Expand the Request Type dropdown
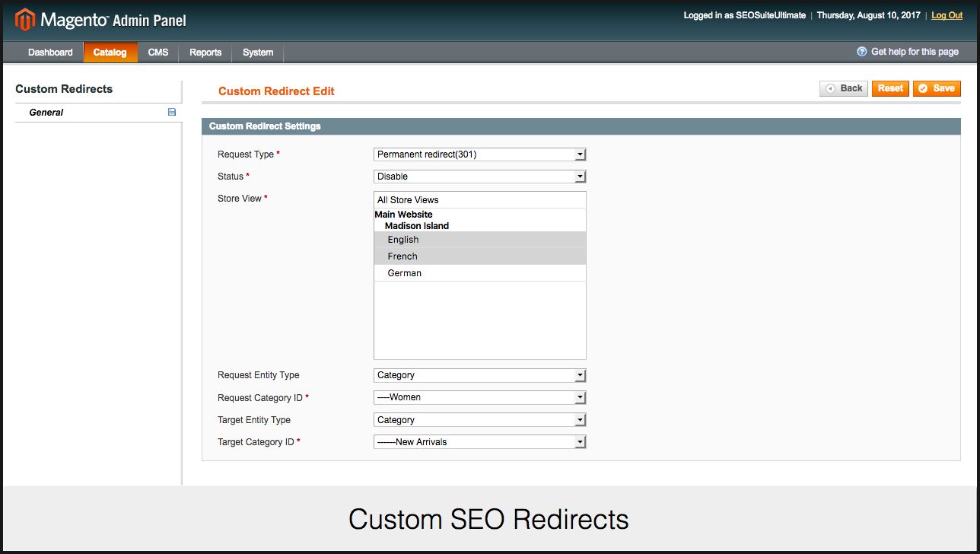 pos(480,154)
